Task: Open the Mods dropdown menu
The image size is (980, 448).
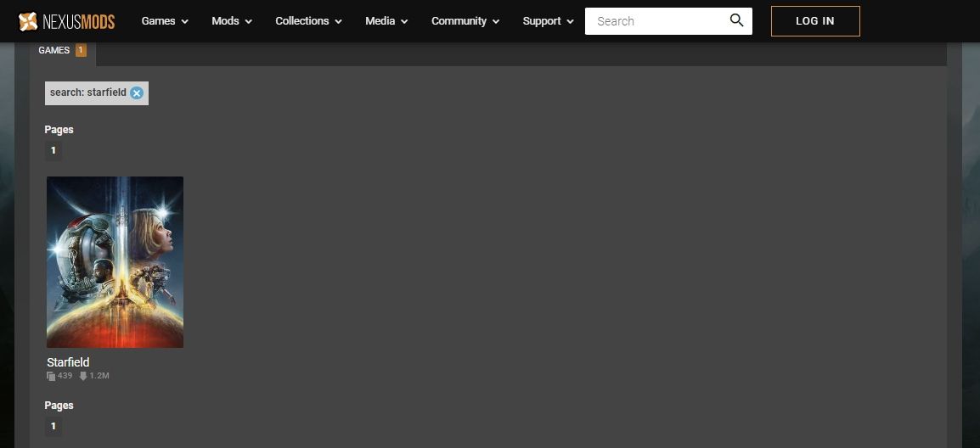Action: tap(232, 21)
